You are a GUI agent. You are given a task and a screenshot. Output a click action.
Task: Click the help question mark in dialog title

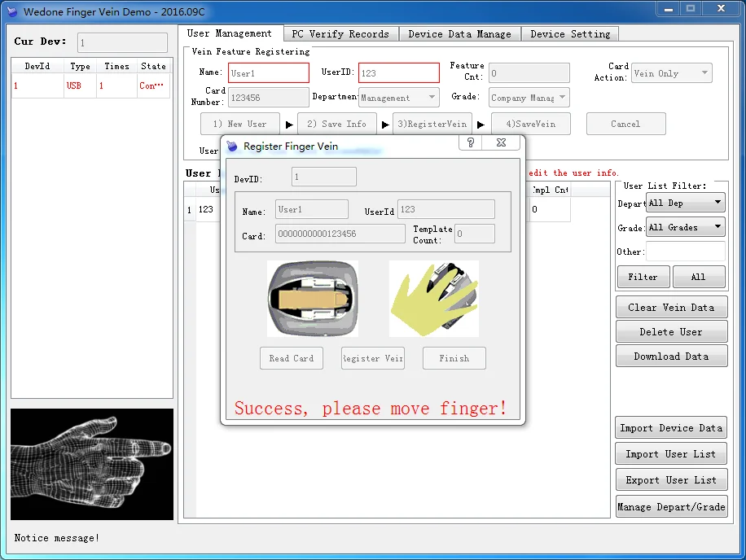pyautogui.click(x=471, y=142)
